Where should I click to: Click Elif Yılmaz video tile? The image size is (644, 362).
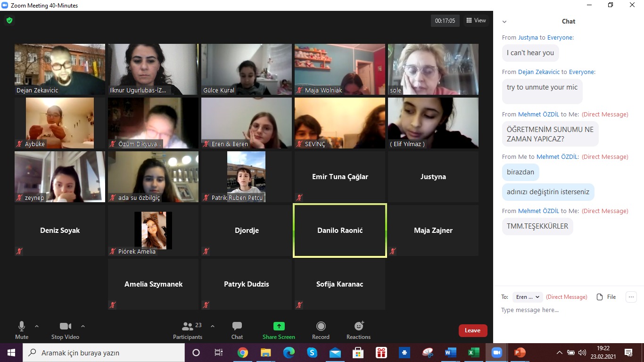point(433,123)
